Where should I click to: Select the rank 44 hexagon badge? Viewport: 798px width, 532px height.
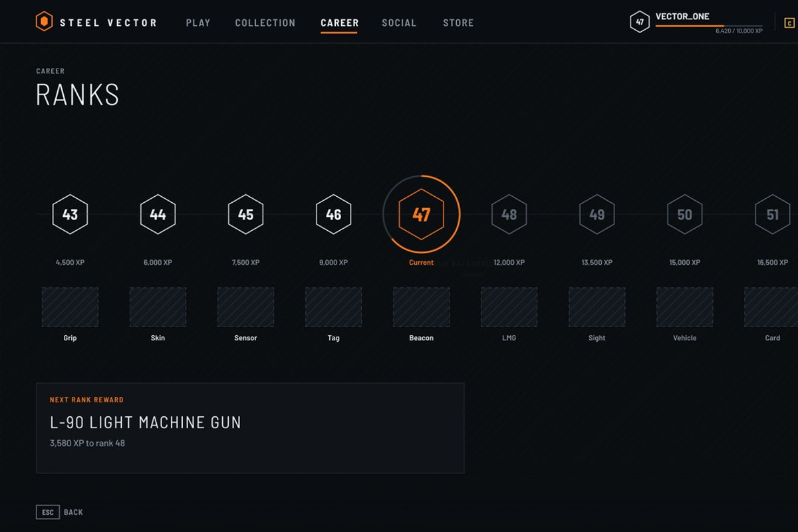click(x=158, y=214)
